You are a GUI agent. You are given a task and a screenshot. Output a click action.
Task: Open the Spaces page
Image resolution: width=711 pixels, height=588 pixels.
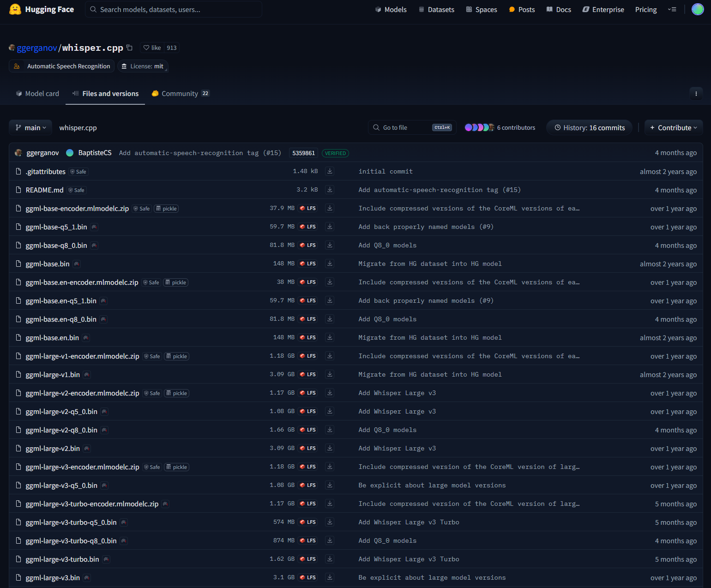pyautogui.click(x=481, y=9)
